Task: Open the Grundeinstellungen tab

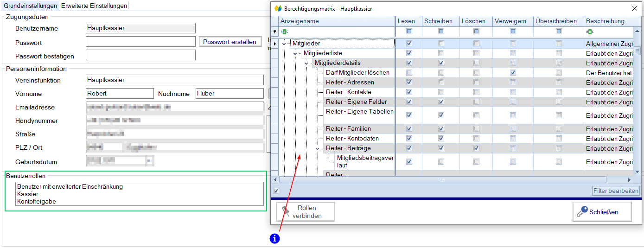Action: 31,6
